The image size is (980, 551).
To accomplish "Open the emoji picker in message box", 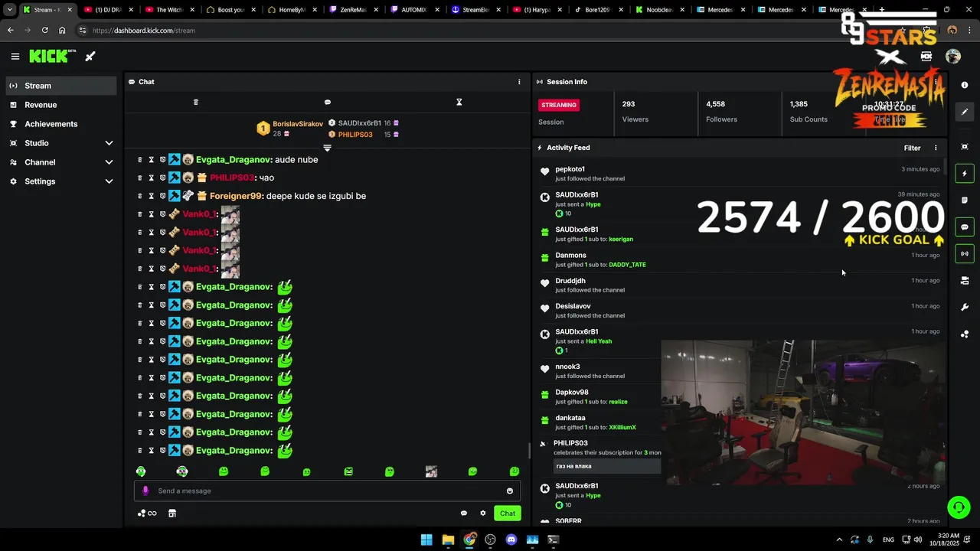I will (510, 491).
